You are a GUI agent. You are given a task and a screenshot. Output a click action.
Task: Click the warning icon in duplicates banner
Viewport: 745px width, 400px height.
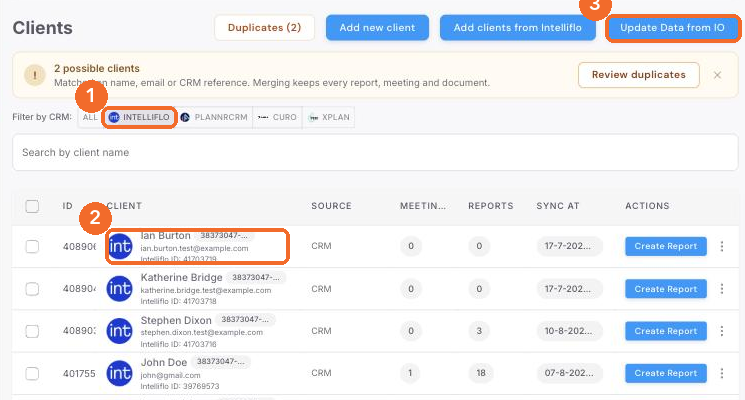coord(35,75)
